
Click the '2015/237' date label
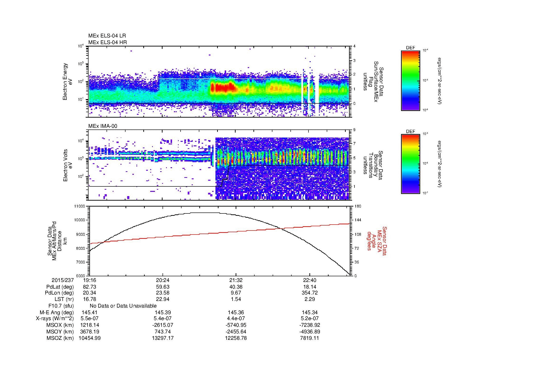pyautogui.click(x=62, y=280)
